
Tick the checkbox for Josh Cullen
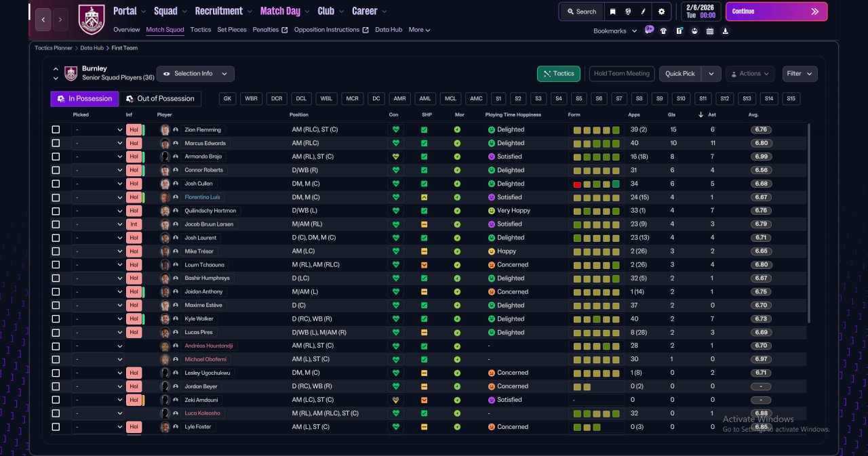56,184
